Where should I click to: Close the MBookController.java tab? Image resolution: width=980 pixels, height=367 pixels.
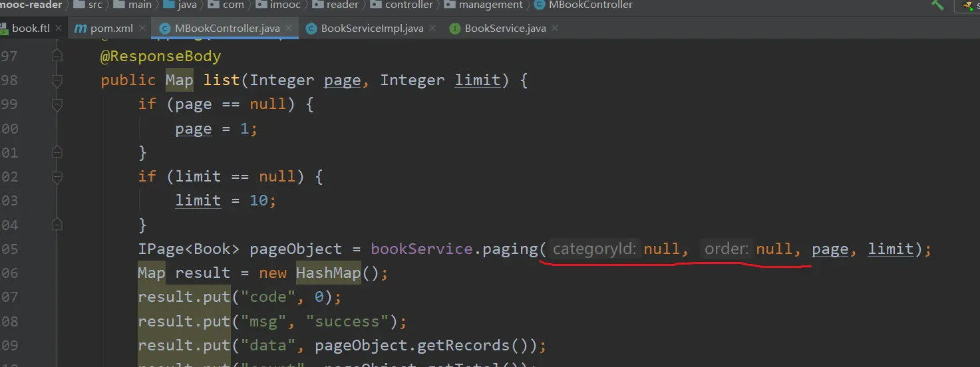pyautogui.click(x=290, y=28)
